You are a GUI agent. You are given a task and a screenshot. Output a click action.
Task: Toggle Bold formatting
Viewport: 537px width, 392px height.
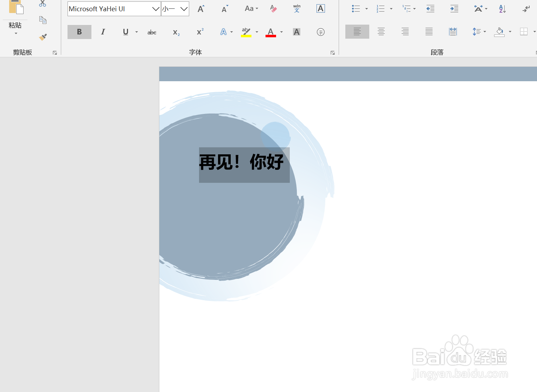coord(79,32)
